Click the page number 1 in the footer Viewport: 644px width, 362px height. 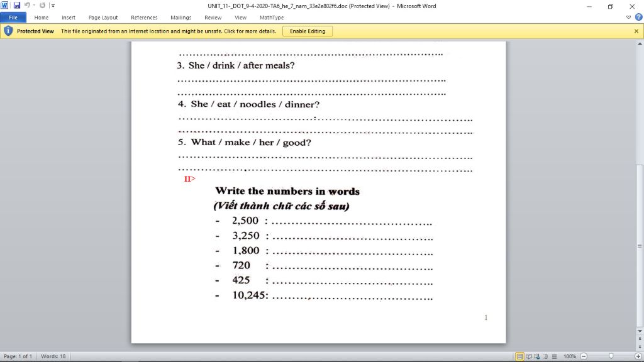(x=486, y=317)
